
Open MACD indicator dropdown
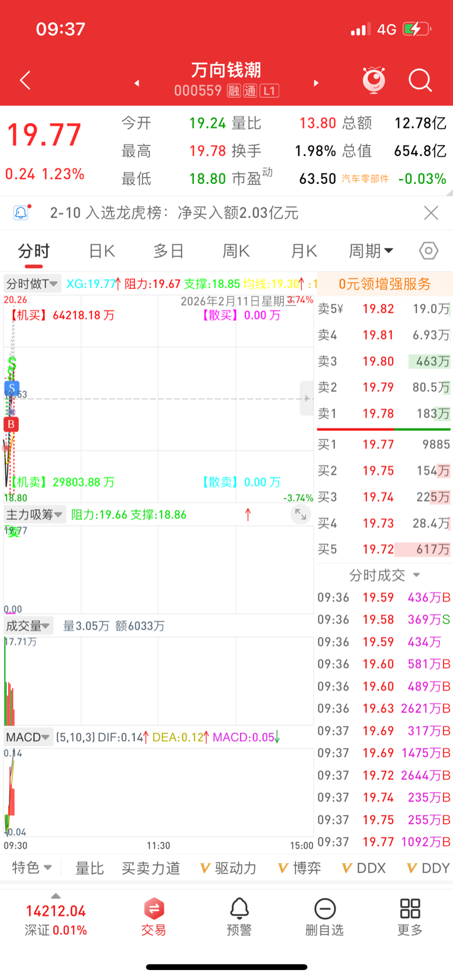pyautogui.click(x=28, y=737)
